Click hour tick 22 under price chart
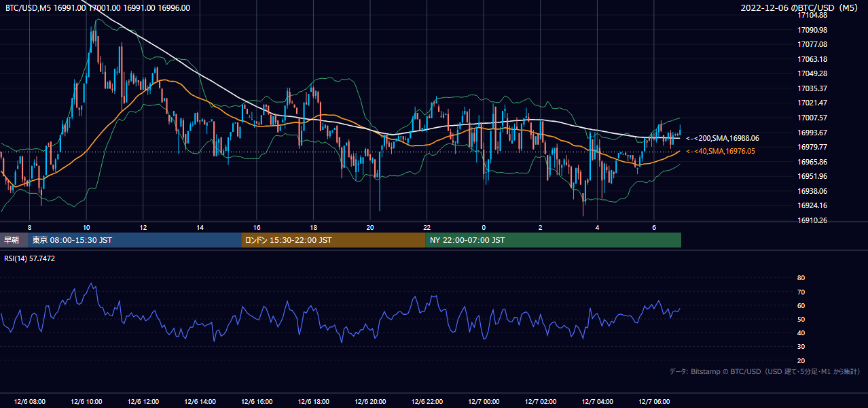Viewport: 868px width, 408px height. 427,227
